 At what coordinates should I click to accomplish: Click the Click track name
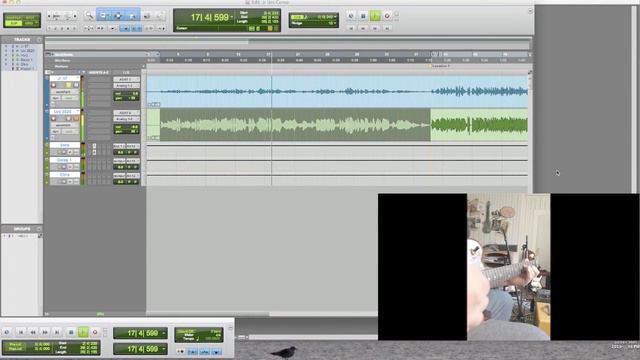(x=64, y=175)
